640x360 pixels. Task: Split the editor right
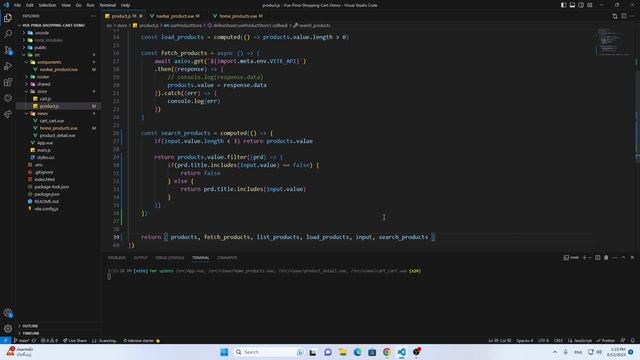click(624, 16)
